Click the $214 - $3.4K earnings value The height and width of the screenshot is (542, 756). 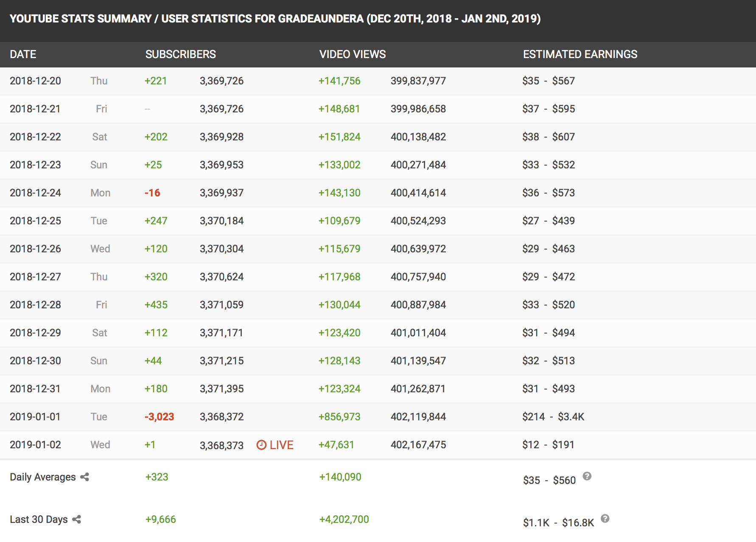553,417
